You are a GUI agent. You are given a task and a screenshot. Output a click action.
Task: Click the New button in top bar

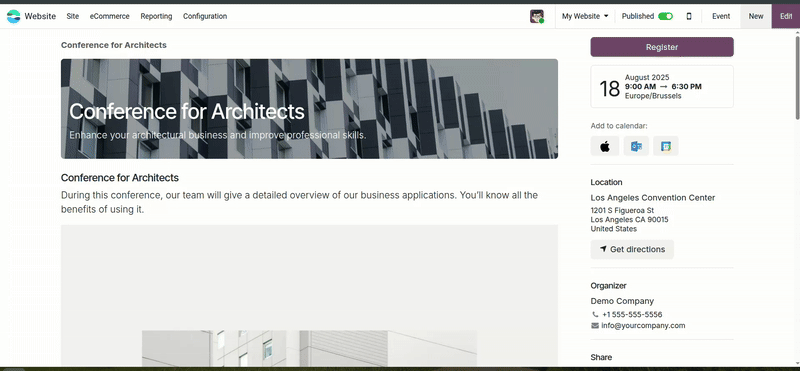(756, 16)
